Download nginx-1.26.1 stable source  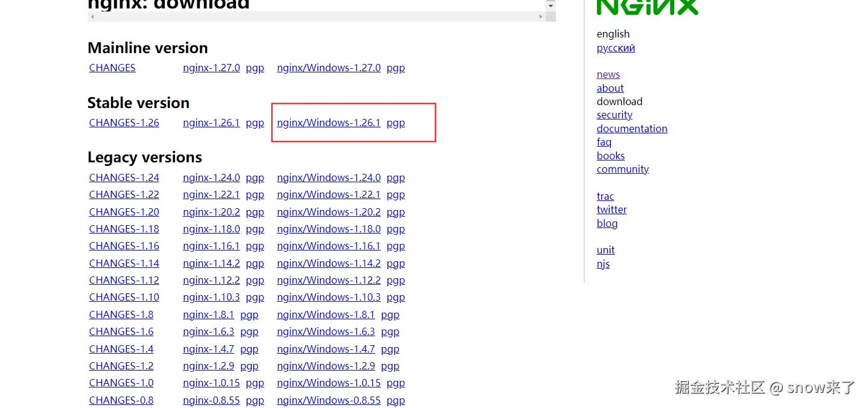211,123
